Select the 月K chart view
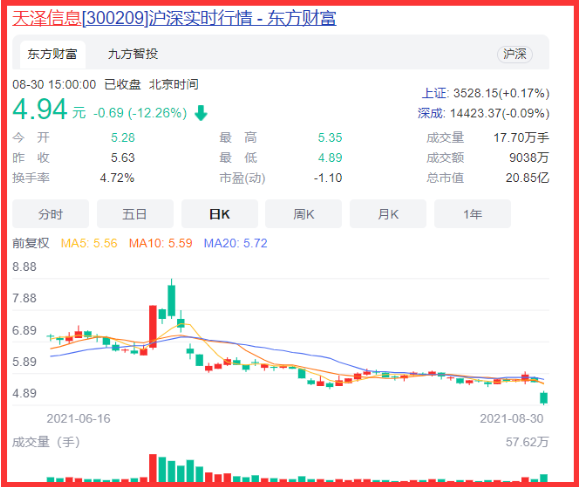The height and width of the screenshot is (487, 580). click(x=388, y=214)
